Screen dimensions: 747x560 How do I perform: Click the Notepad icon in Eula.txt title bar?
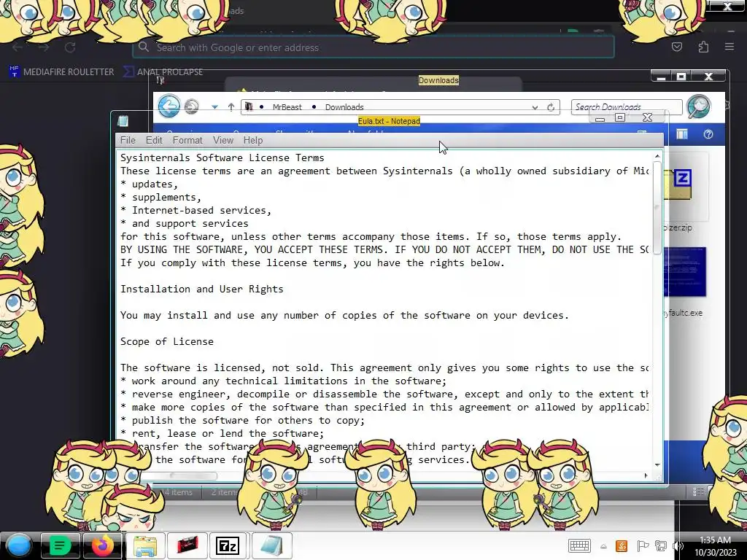(123, 121)
